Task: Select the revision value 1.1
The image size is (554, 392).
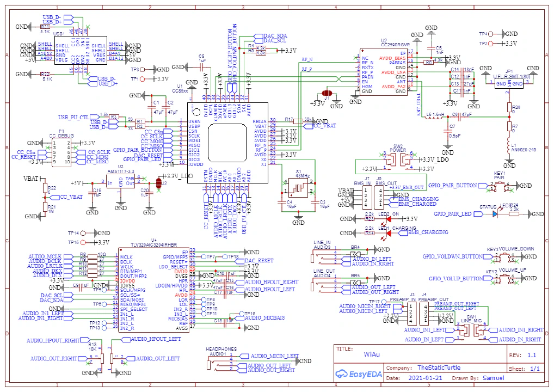Action: (x=532, y=355)
